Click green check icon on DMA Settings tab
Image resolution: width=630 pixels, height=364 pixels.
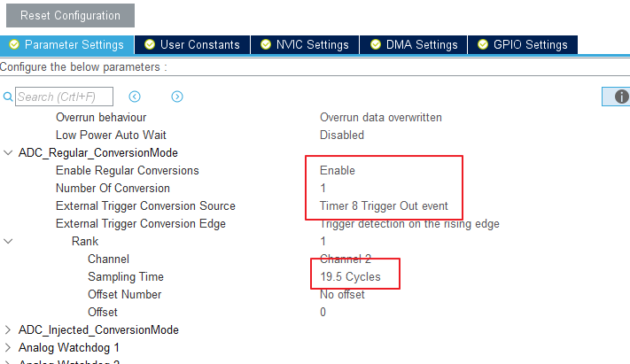tap(376, 44)
